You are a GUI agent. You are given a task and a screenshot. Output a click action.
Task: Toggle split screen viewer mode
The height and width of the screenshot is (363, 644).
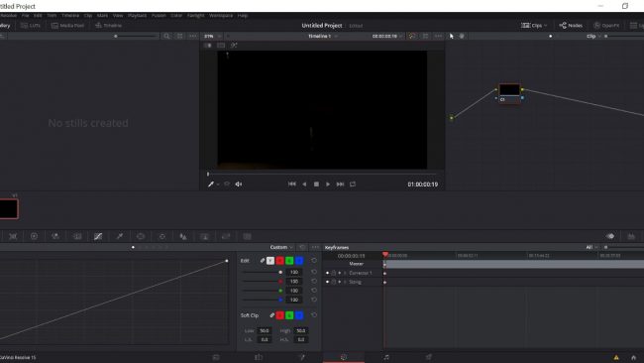[x=221, y=46]
